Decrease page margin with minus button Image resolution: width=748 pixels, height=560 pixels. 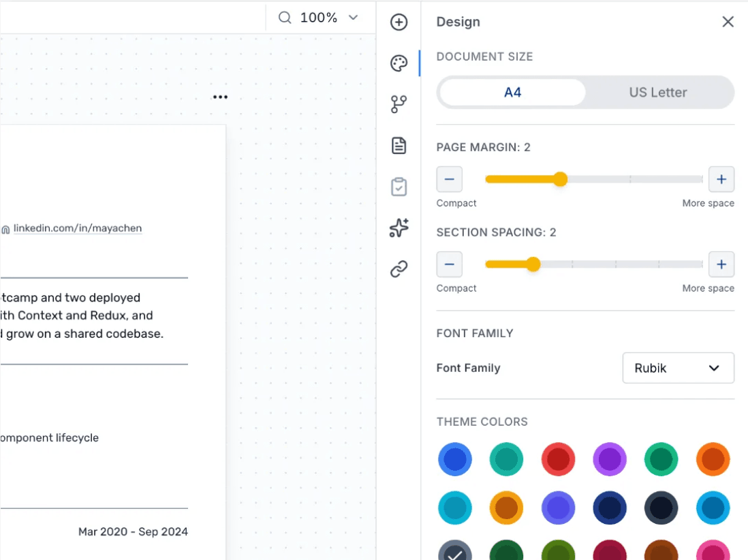pyautogui.click(x=450, y=179)
